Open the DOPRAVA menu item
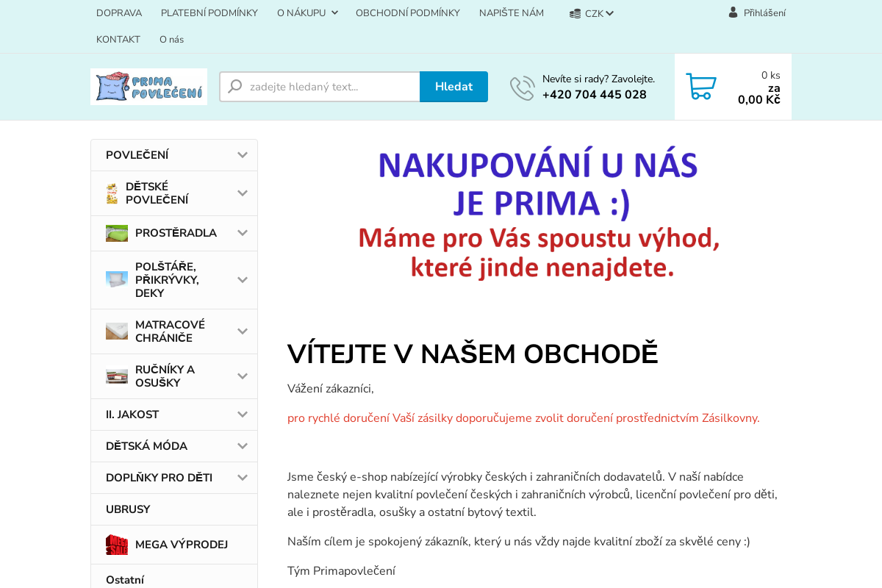Viewport: 882px width, 588px height. pos(119,12)
